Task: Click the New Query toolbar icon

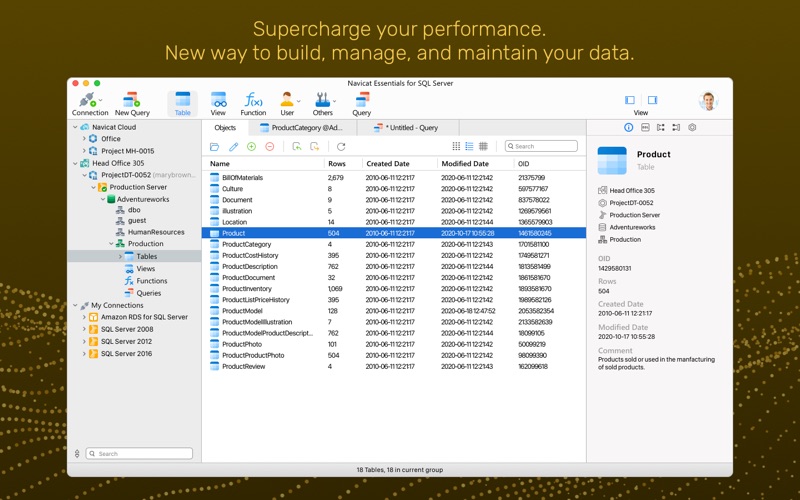Action: (x=132, y=104)
